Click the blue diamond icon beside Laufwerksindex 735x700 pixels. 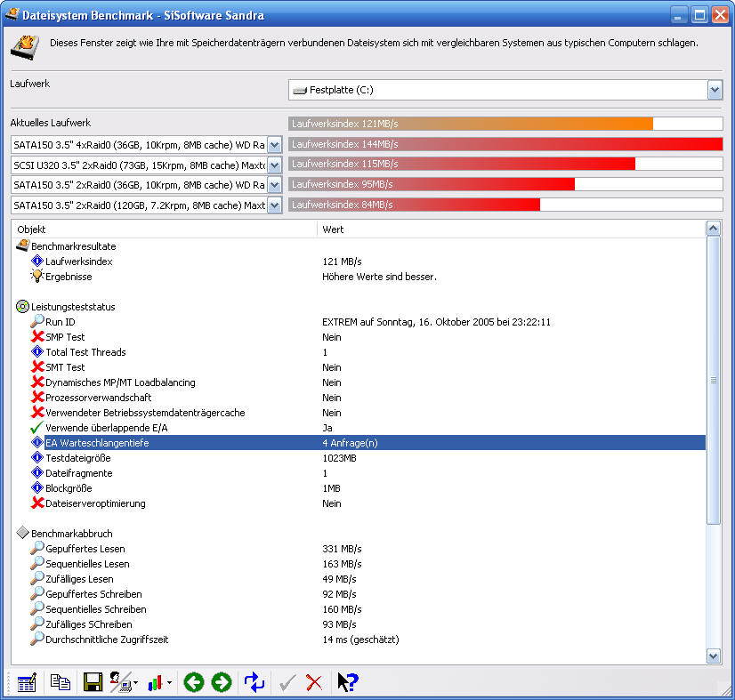pos(37,261)
